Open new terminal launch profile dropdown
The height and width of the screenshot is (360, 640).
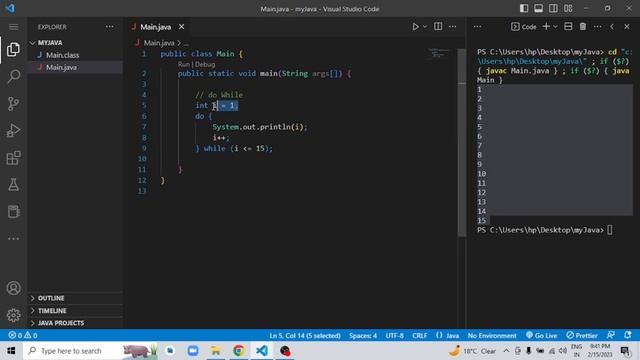(x=555, y=27)
